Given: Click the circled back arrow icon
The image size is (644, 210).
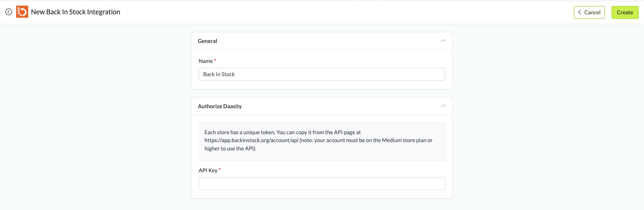Looking at the screenshot, I should (9, 12).
